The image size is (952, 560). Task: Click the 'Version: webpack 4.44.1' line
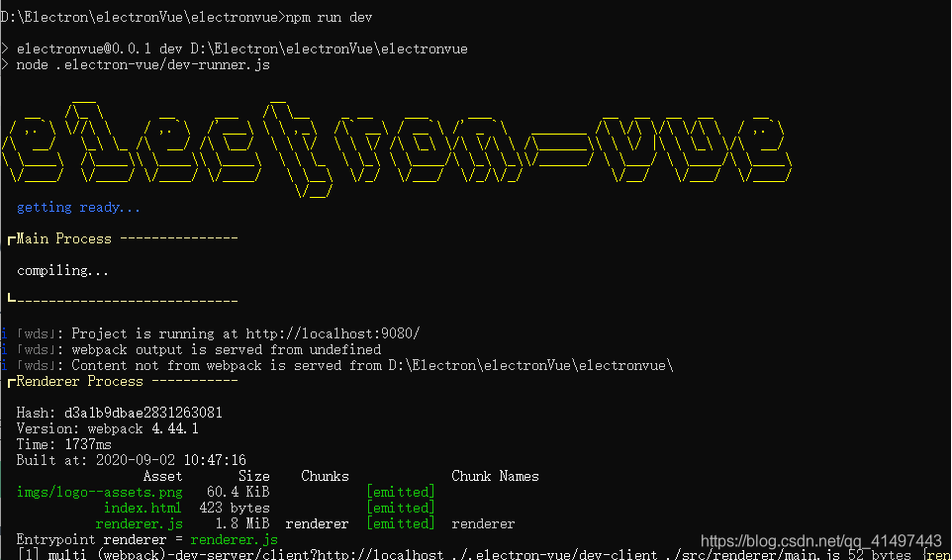pyautogui.click(x=108, y=429)
